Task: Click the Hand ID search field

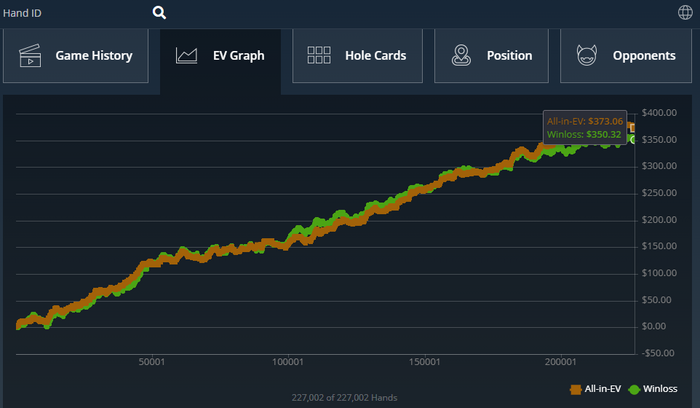Action: pos(76,13)
